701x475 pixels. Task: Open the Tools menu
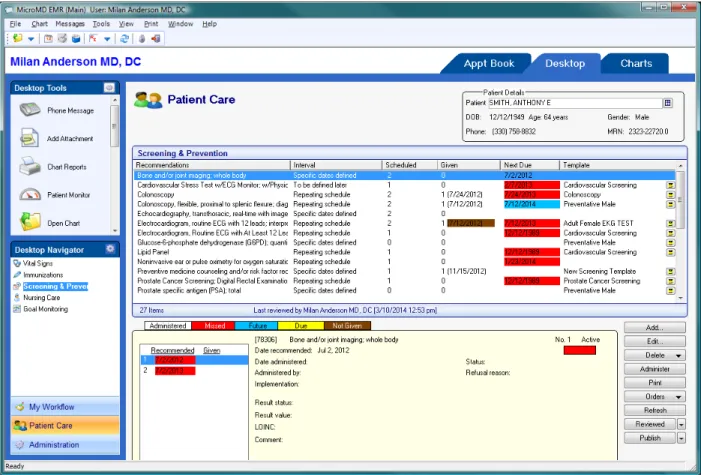101,24
